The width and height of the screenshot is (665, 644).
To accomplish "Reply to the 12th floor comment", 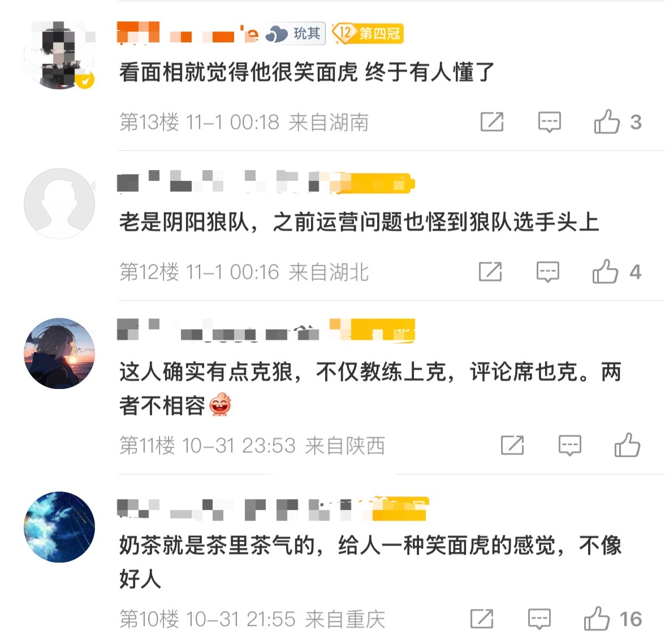I will pyautogui.click(x=547, y=272).
